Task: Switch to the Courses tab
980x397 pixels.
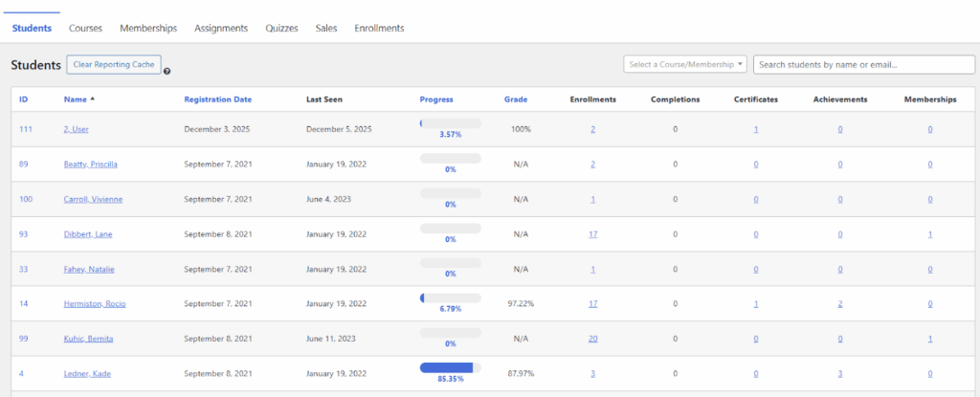Action: pyautogui.click(x=85, y=29)
